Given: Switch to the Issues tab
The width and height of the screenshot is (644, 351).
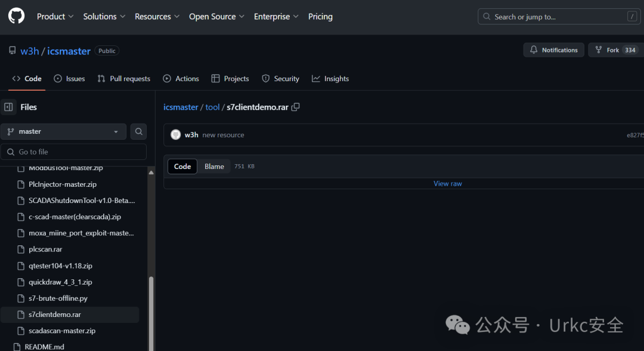Looking at the screenshot, I should pos(69,79).
